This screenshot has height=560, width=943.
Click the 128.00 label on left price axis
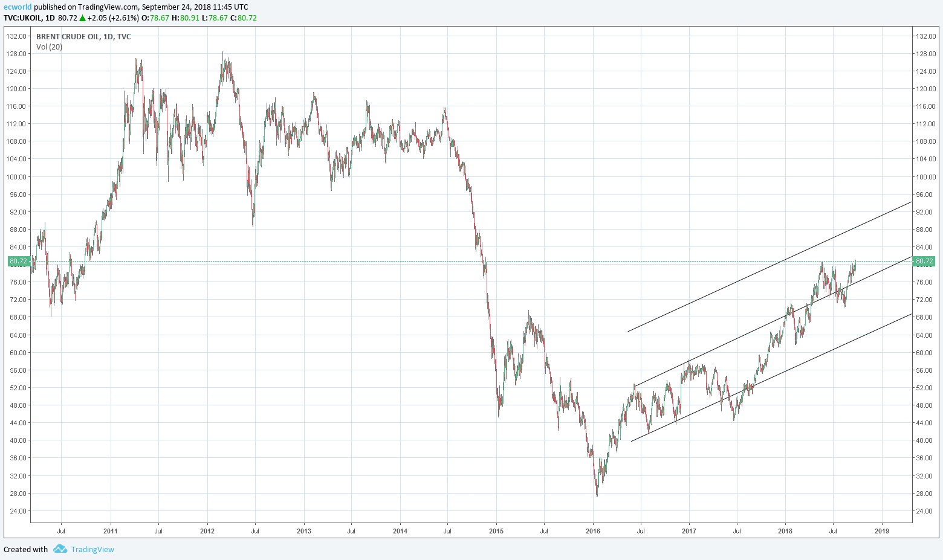[16, 54]
